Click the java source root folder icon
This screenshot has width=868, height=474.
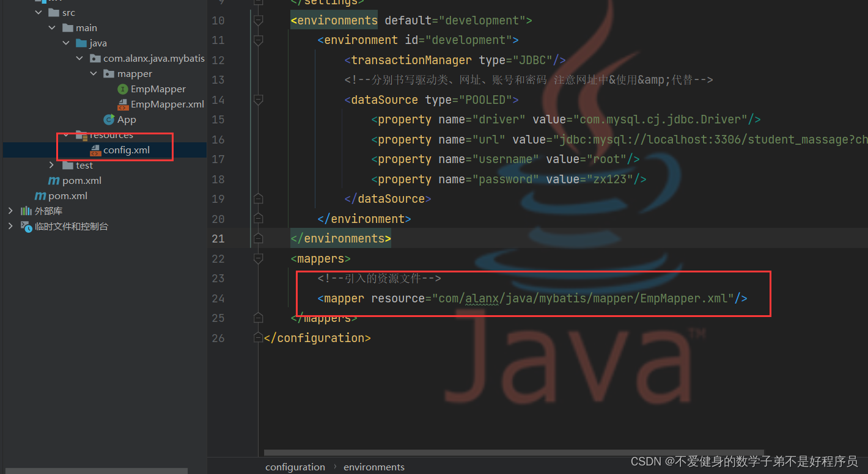(81, 43)
